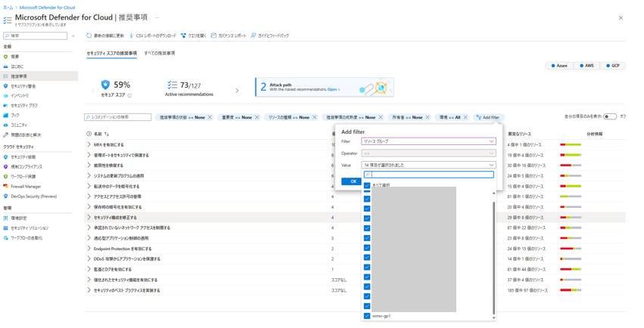Click health bar for 81 個中 44 row

(x=571, y=269)
